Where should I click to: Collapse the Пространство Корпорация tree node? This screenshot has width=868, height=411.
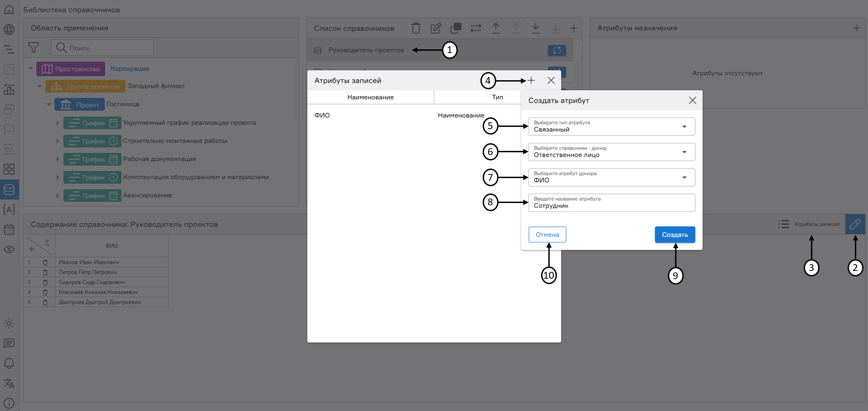[x=31, y=69]
